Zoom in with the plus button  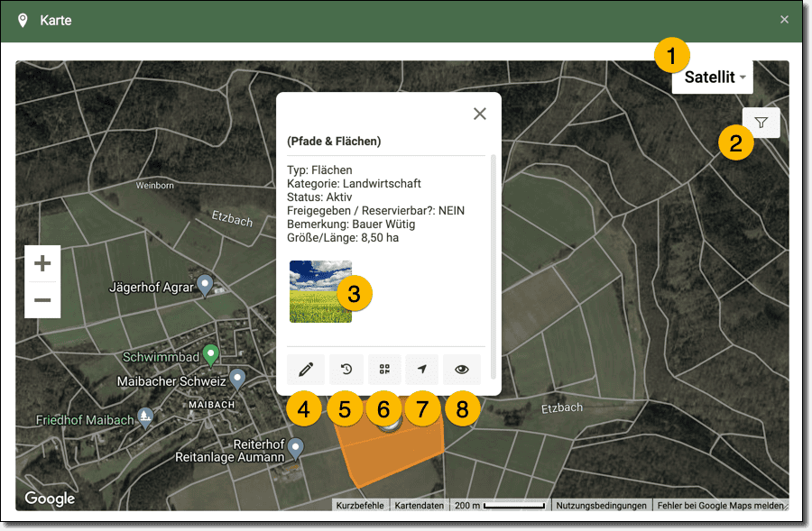point(42,263)
